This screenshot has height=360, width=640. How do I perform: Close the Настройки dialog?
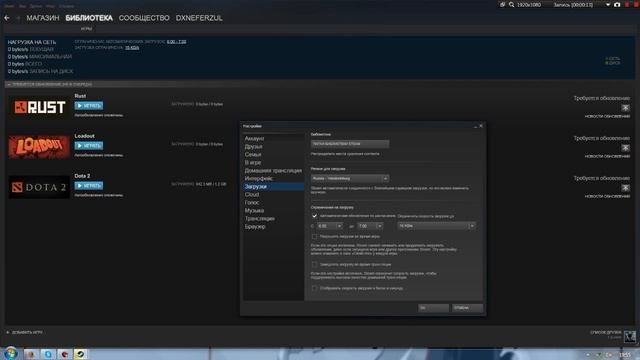coord(481,126)
